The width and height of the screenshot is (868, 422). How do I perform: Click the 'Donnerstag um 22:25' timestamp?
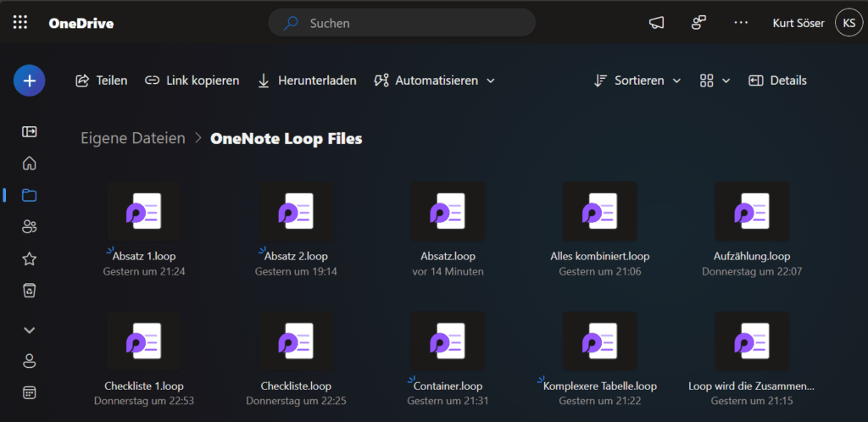[x=296, y=401]
